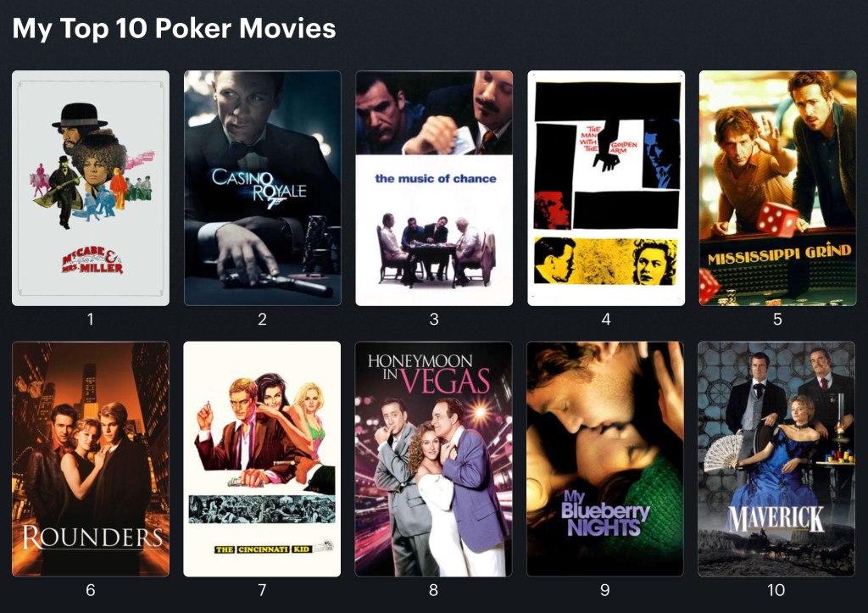The height and width of the screenshot is (613, 868).
Task: Click rank number 7 under Cincinnati Kid
Action: (263, 590)
